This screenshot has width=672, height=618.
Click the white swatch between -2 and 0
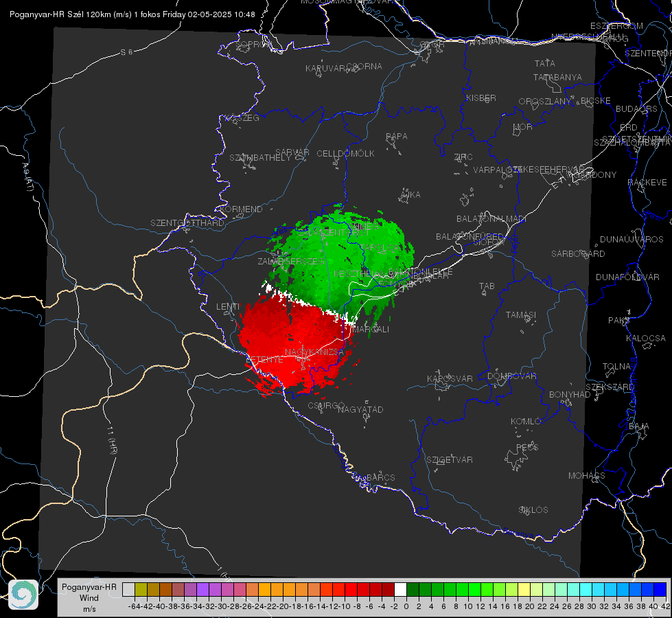[x=400, y=589]
